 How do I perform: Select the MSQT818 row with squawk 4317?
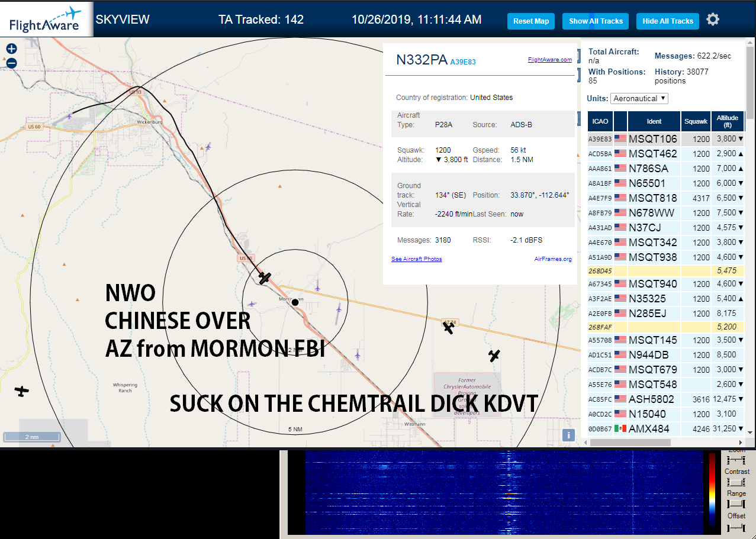pyautogui.click(x=666, y=198)
